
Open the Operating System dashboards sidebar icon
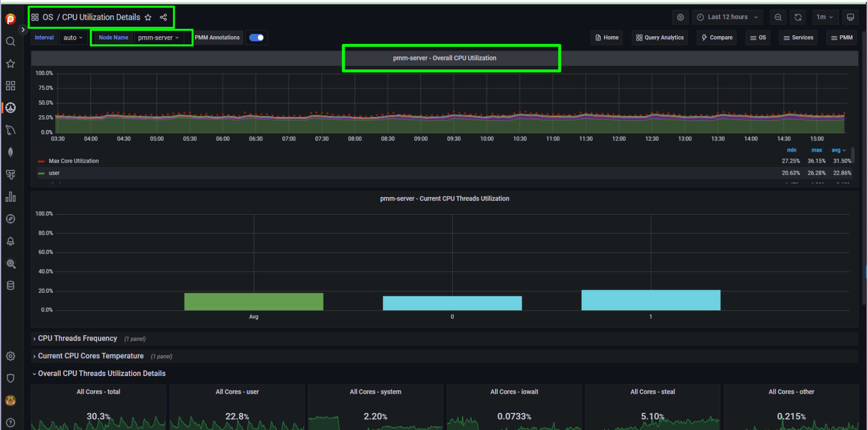[11, 108]
